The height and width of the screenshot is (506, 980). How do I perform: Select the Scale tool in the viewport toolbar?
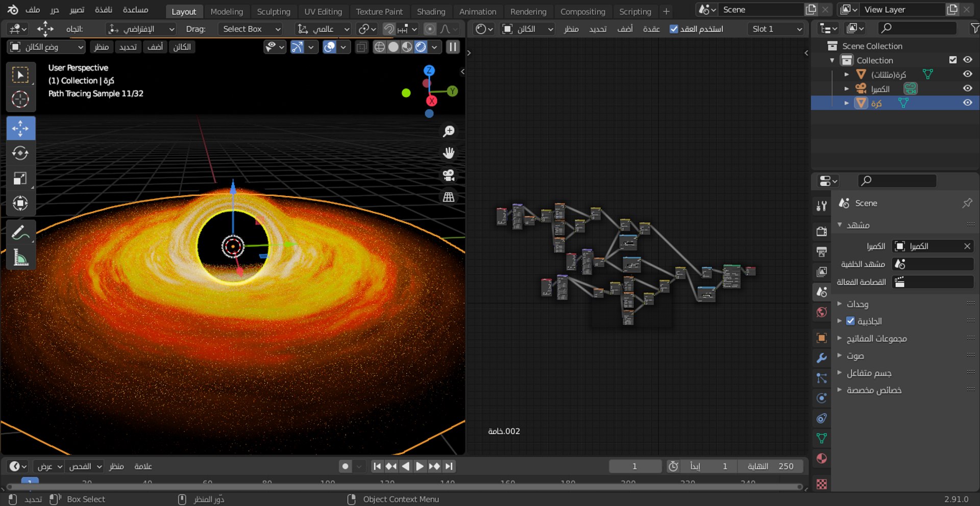(20, 178)
